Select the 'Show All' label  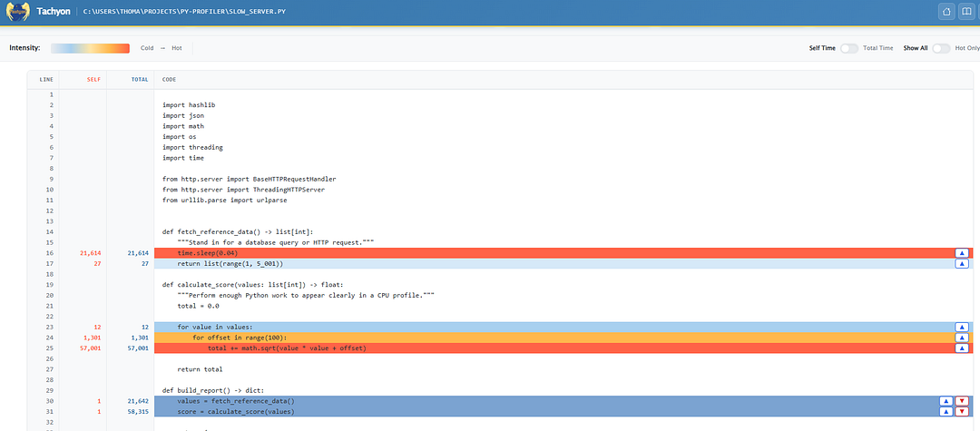click(x=916, y=48)
